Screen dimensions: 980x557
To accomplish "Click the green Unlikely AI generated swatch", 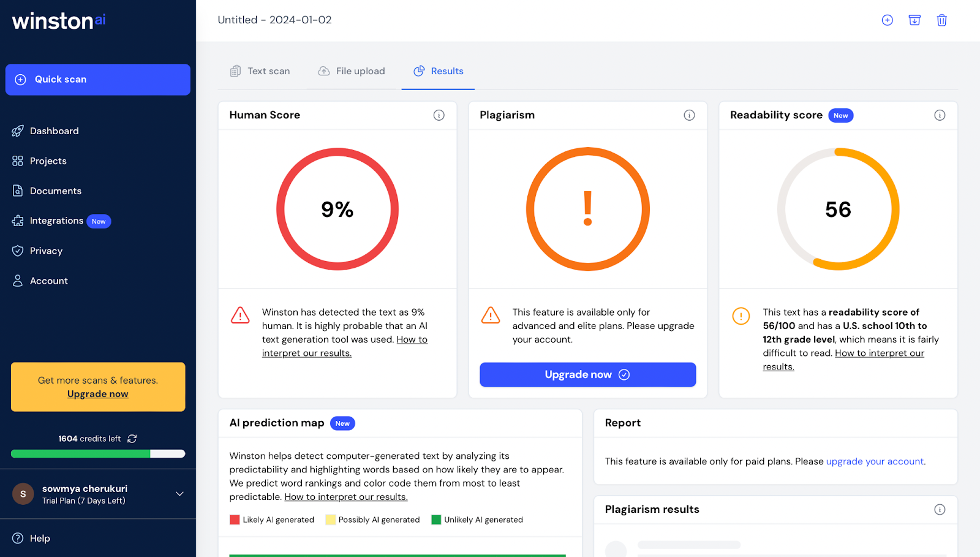I will [x=436, y=520].
